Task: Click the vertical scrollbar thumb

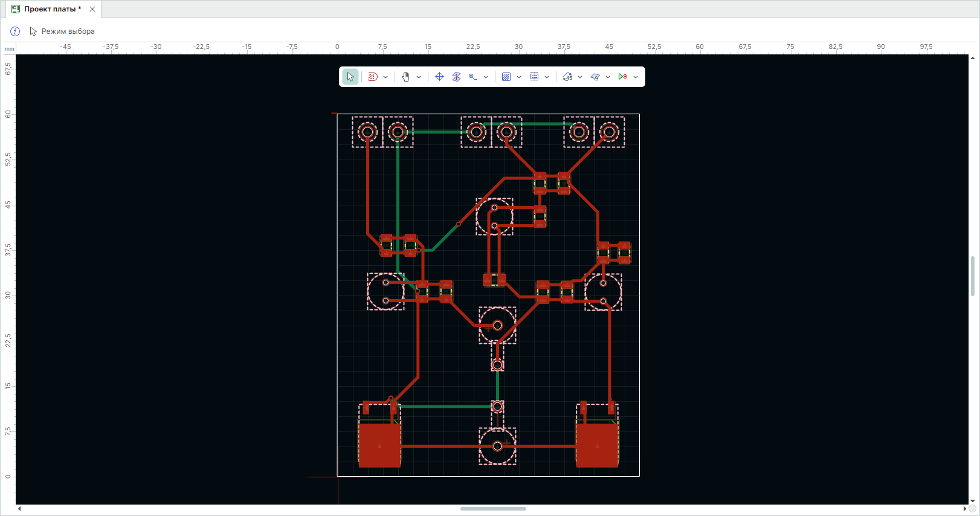Action: pos(972,276)
